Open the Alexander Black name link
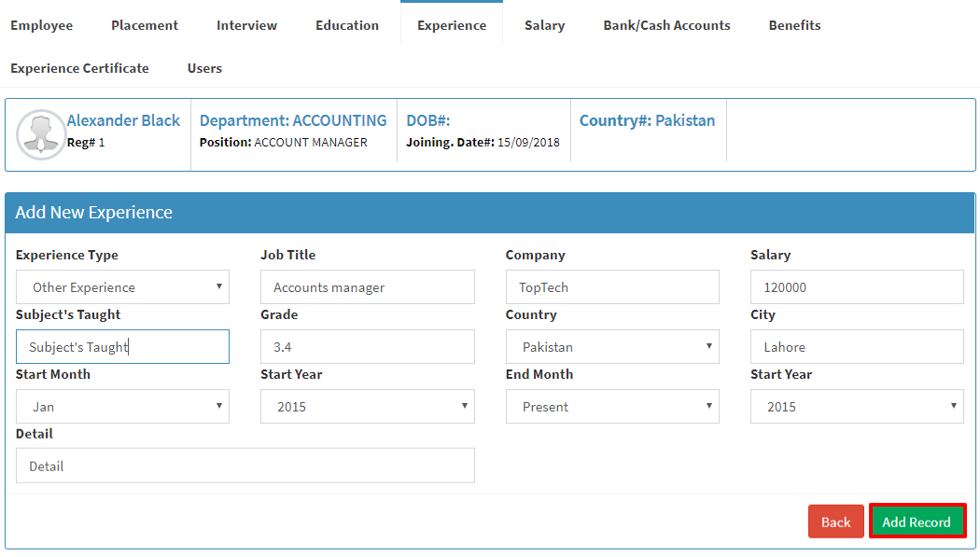This screenshot has width=980, height=557. click(123, 120)
